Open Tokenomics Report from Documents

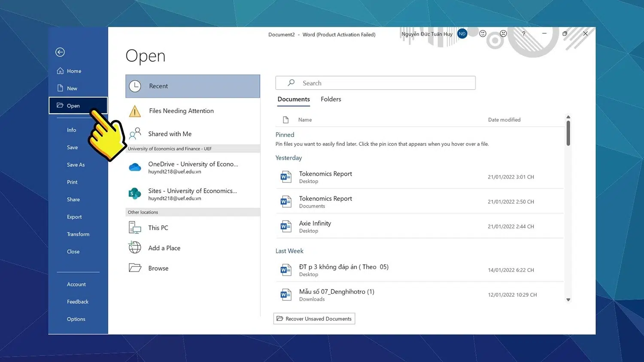(419, 202)
